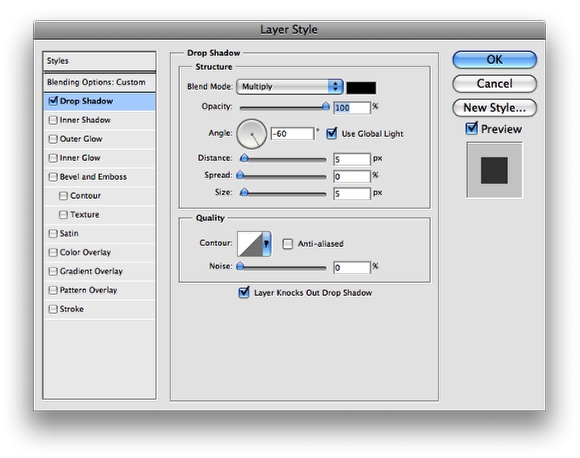Click the black shadow color swatch
This screenshot has height=458, width=580.
tap(361, 88)
